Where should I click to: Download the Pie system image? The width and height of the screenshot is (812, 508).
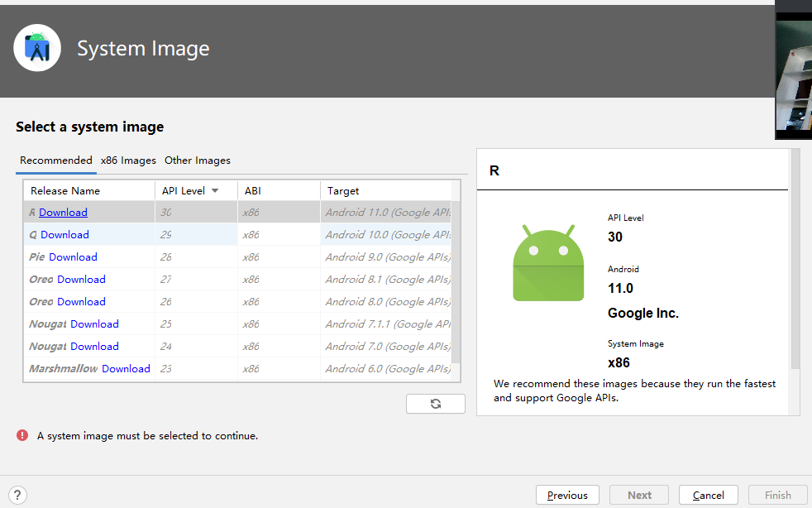(x=73, y=257)
